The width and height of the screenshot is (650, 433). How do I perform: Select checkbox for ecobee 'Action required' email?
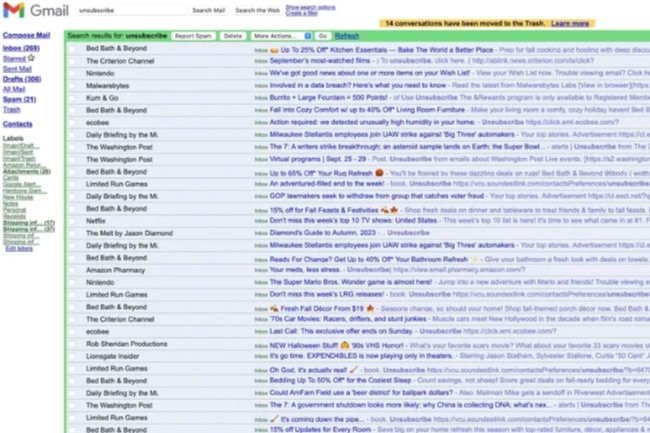click(73, 123)
